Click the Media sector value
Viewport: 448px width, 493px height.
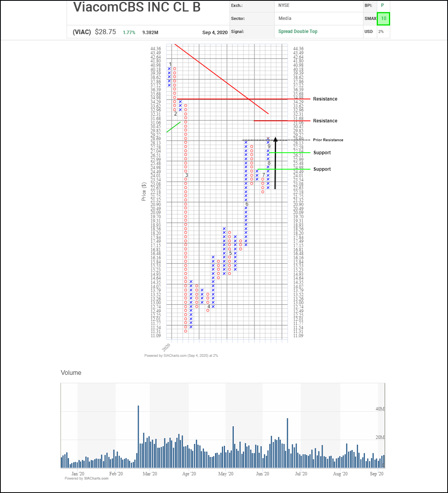285,18
